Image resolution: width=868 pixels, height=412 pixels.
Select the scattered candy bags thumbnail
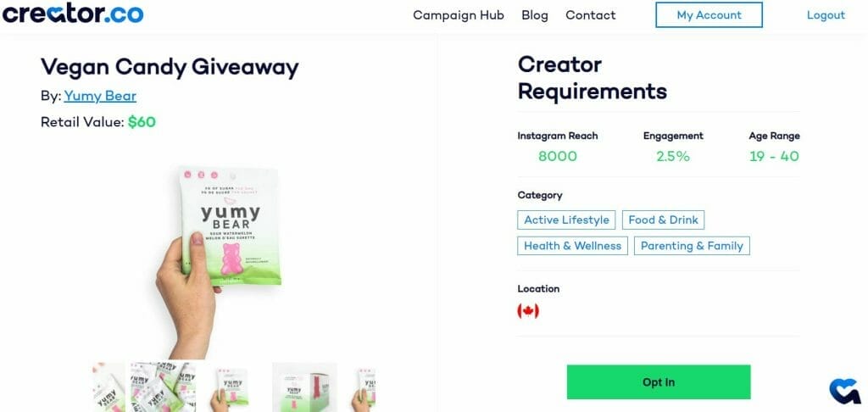coord(164,387)
